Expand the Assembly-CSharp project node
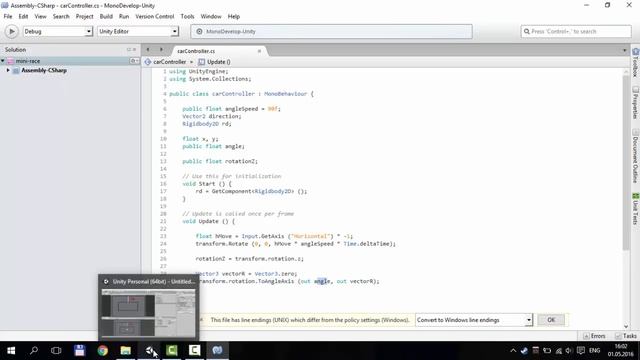 point(8,70)
